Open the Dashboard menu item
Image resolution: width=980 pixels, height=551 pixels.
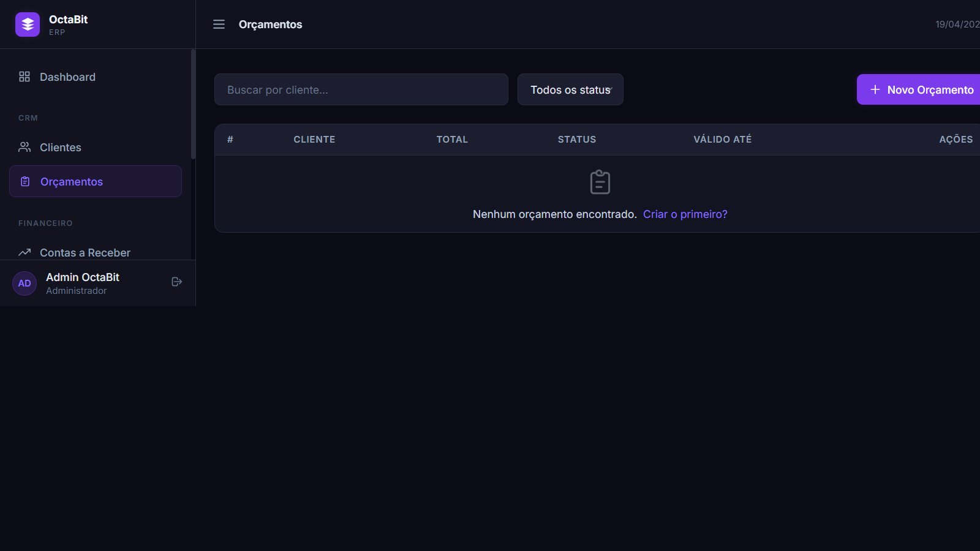[x=67, y=77]
